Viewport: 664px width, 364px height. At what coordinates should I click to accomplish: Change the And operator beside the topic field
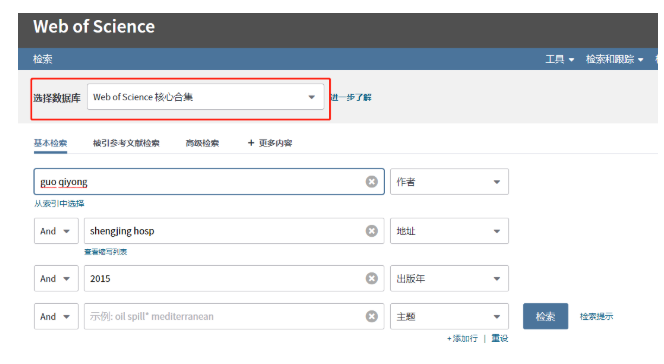tap(56, 316)
